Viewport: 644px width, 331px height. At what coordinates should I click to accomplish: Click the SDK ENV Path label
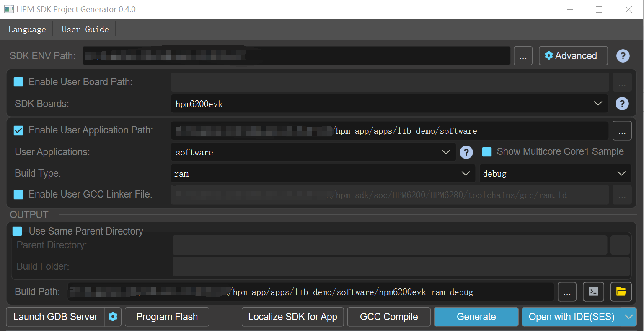point(43,56)
